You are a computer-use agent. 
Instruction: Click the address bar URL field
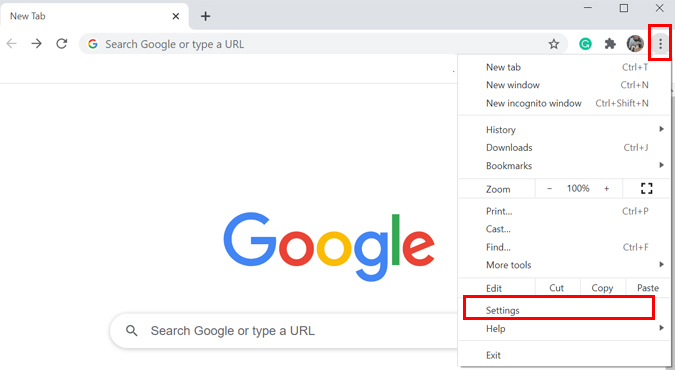pyautogui.click(x=323, y=44)
